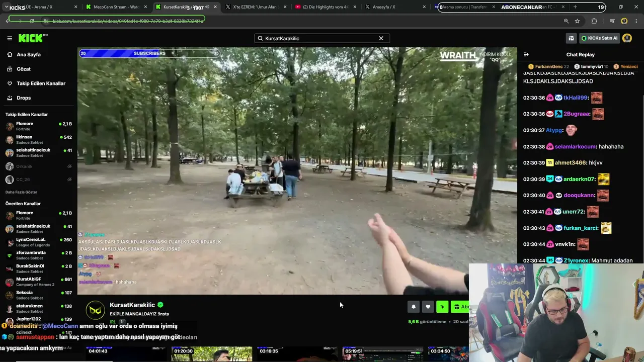
Task: Open the browser profile avatar
Action: click(x=624, y=21)
